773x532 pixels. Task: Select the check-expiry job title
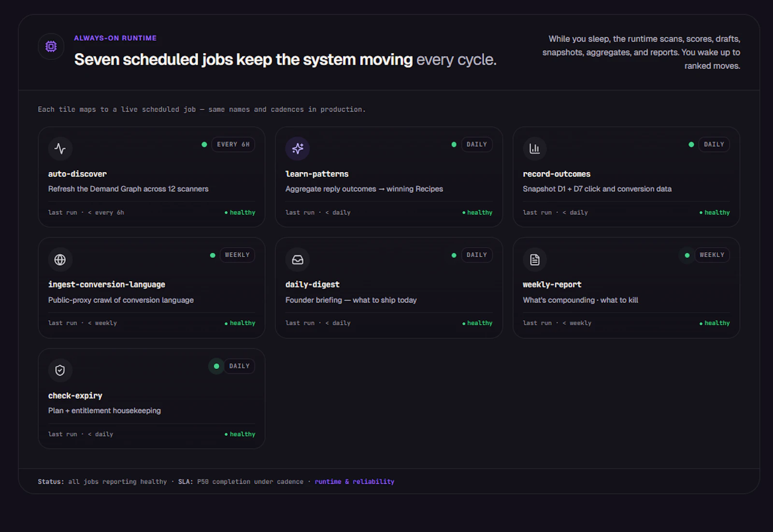click(x=75, y=396)
